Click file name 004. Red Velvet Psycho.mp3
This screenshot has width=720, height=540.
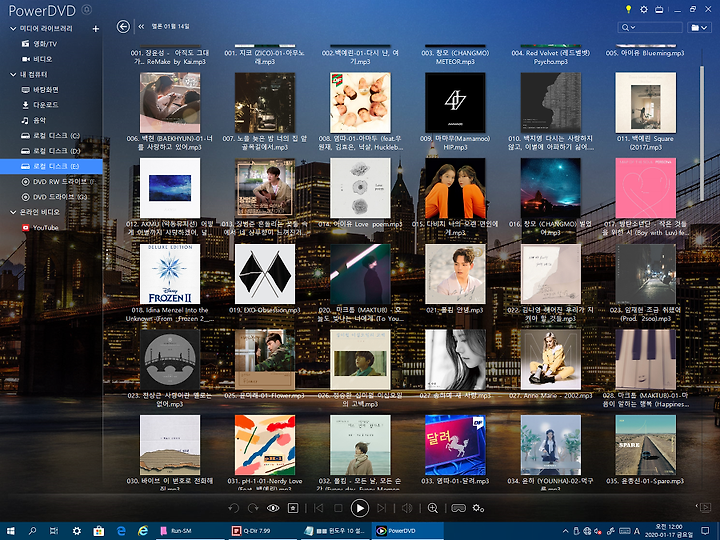551,57
